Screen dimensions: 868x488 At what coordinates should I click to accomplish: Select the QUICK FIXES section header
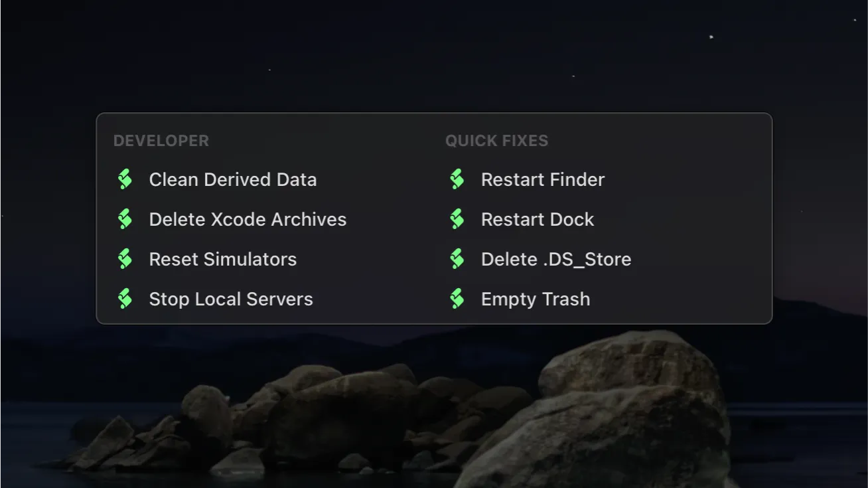click(496, 140)
